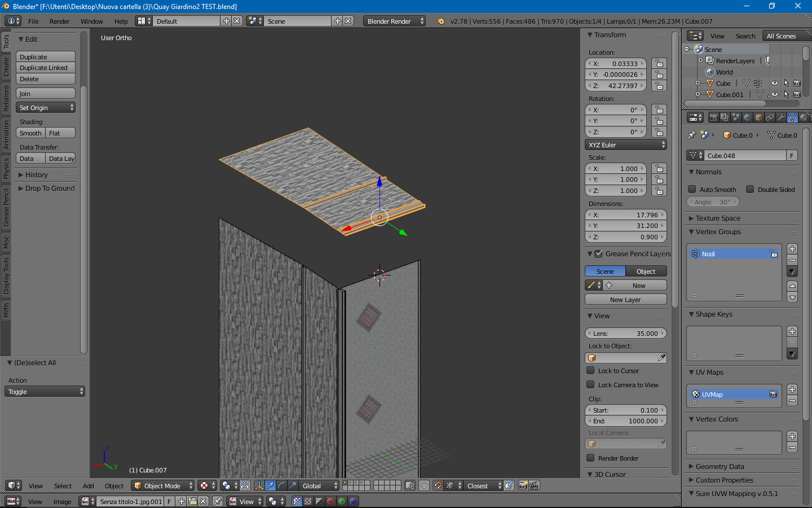Open the Modifiers wrench tab icon

tap(781, 118)
